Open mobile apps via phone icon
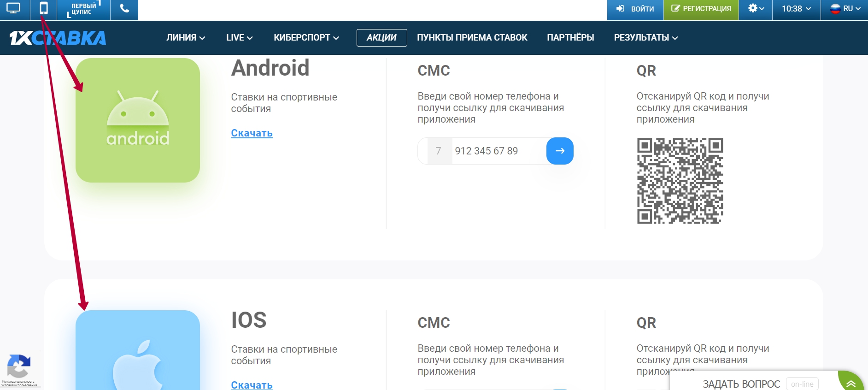This screenshot has height=390, width=868. pos(44,9)
